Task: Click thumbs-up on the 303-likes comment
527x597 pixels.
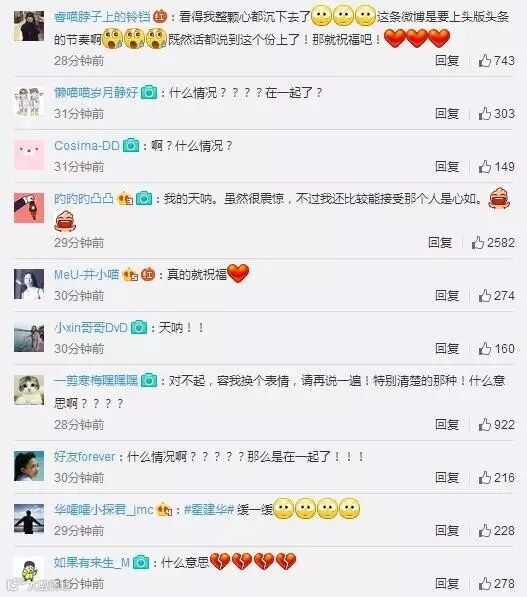Action: pyautogui.click(x=484, y=113)
